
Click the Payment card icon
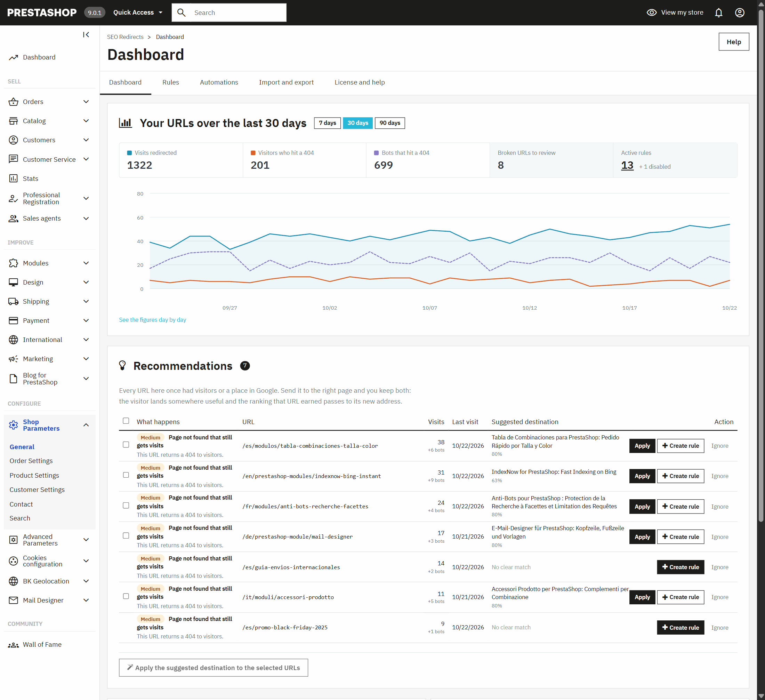pyautogui.click(x=13, y=320)
